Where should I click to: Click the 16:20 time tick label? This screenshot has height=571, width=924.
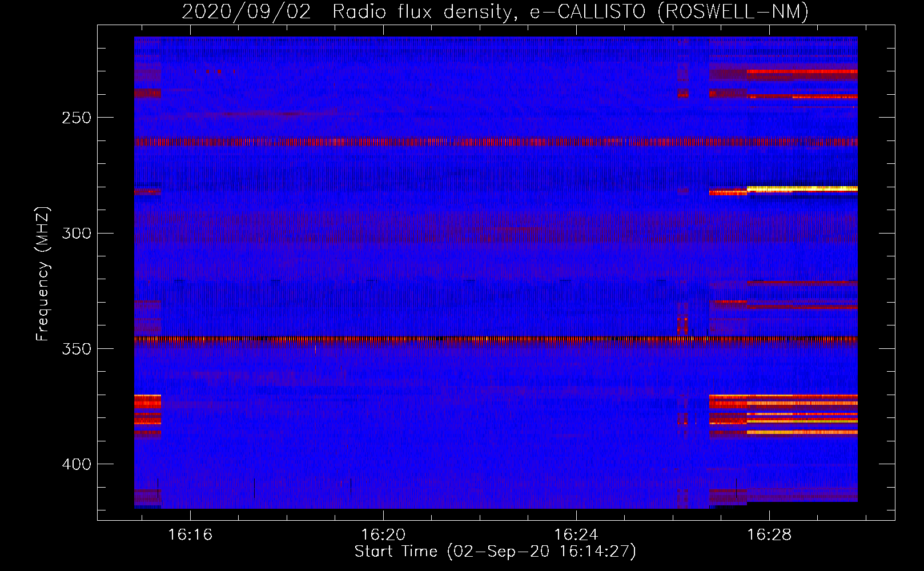click(x=383, y=535)
